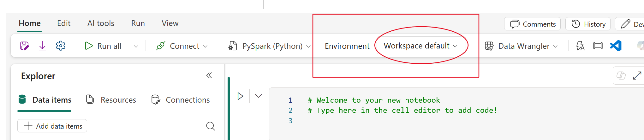This screenshot has height=140, width=644.
Task: Click the download notebook icon
Action: 42,46
